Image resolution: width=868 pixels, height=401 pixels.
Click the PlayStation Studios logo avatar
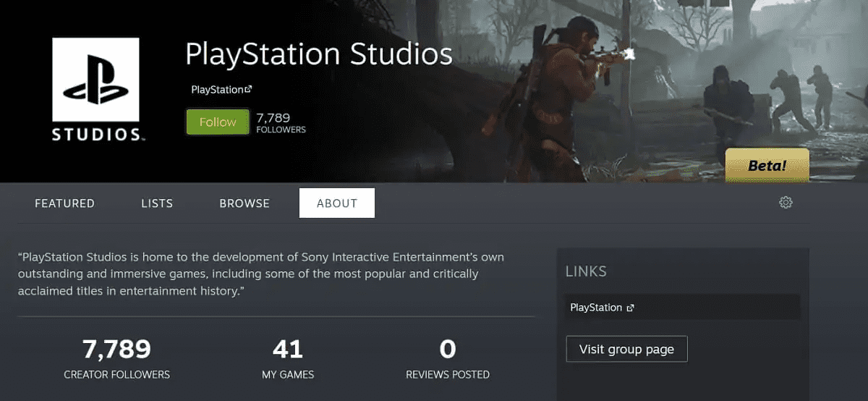click(95, 90)
